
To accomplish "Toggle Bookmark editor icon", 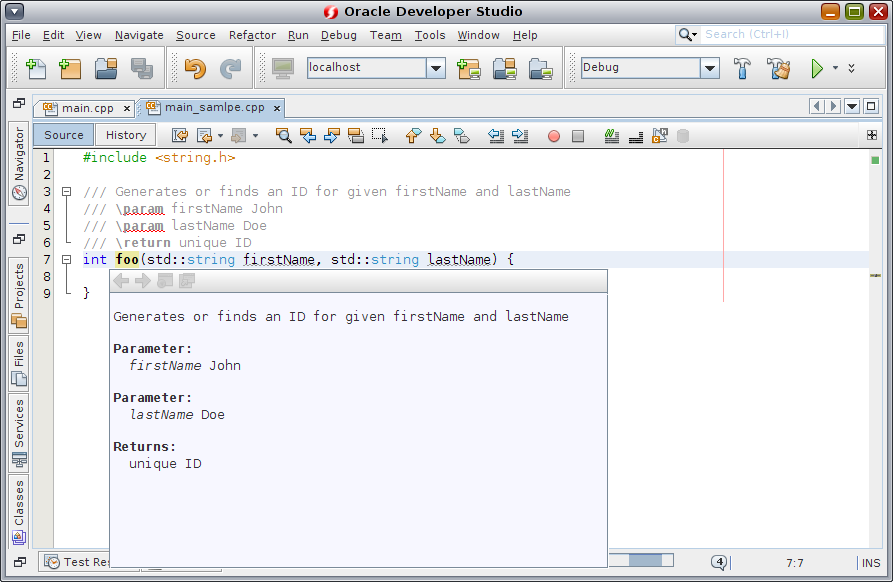I will point(462,136).
